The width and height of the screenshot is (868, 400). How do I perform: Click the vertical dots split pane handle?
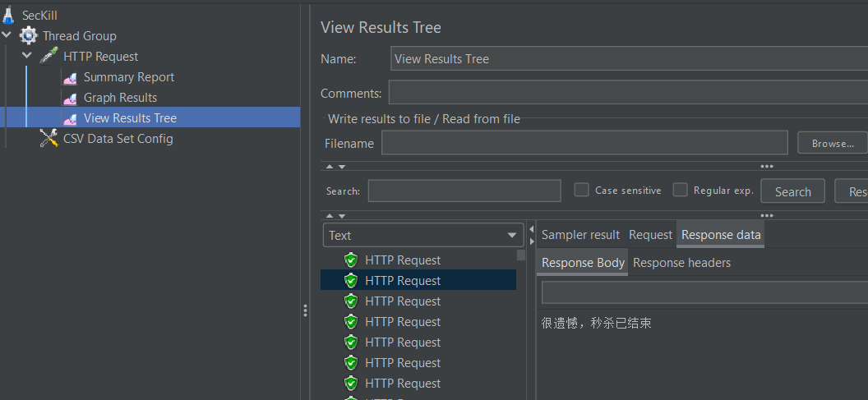point(305,310)
